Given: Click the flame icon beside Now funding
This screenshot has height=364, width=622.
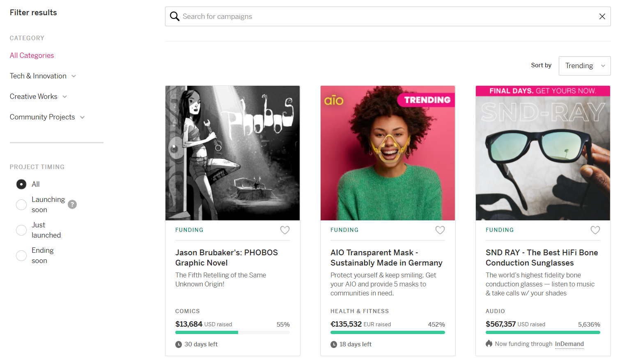Looking at the screenshot, I should pyautogui.click(x=489, y=343).
